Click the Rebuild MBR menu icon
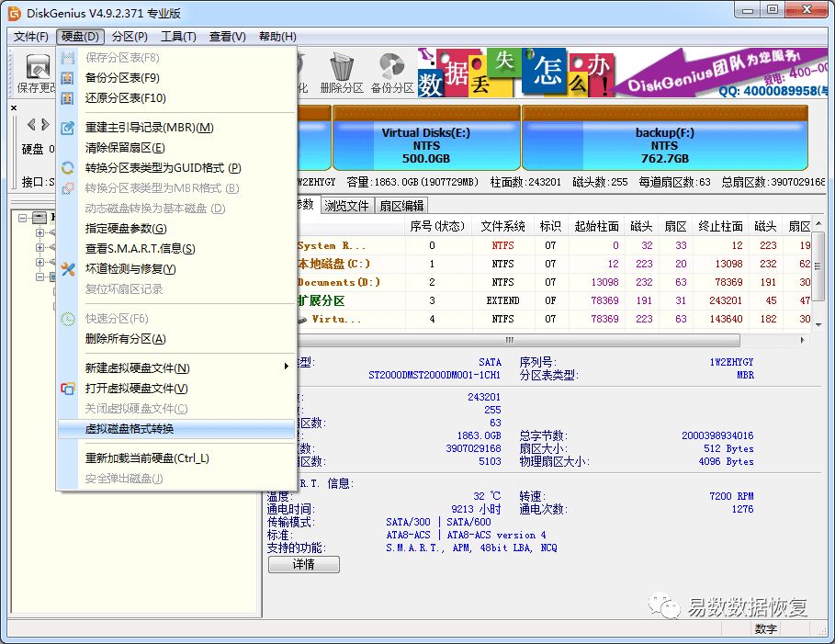835x644 pixels. click(68, 128)
